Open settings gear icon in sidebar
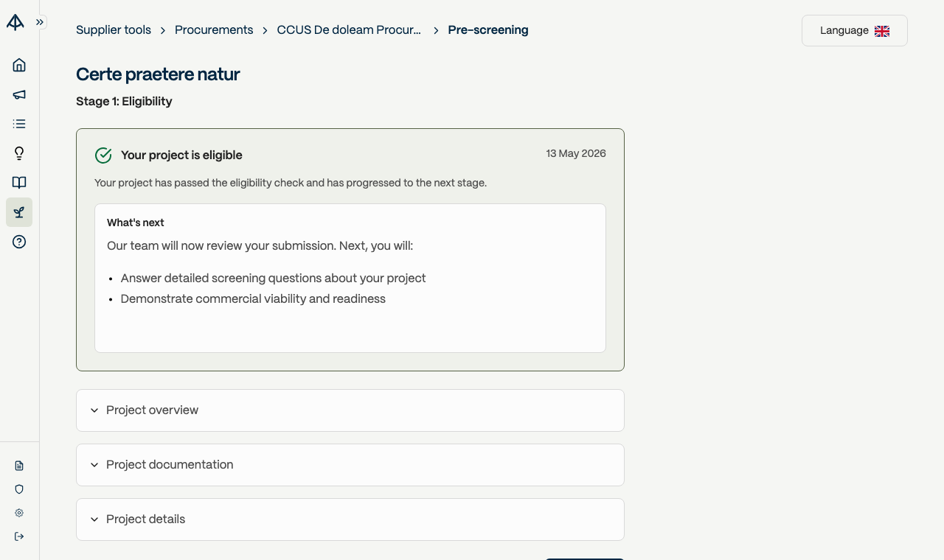 (19, 513)
